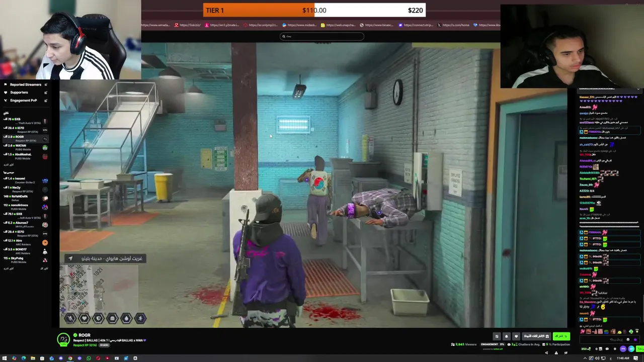Click the green subscribe button

[x=561, y=336]
